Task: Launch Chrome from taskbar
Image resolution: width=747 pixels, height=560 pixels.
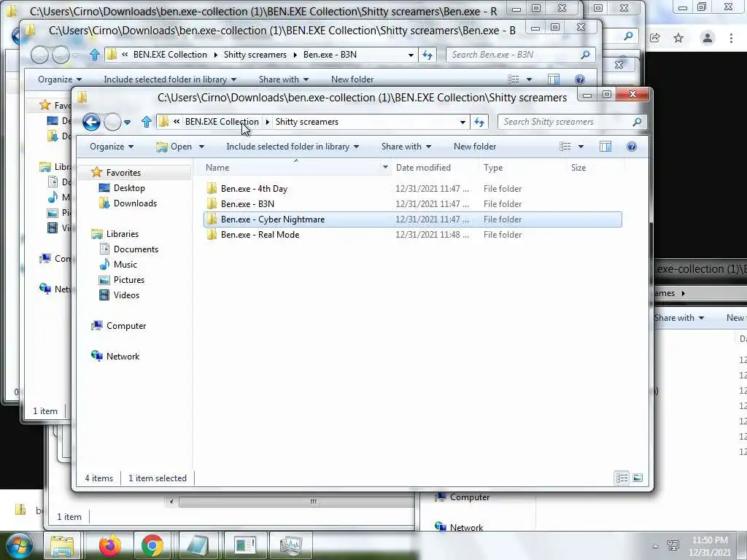Action: pos(152,545)
